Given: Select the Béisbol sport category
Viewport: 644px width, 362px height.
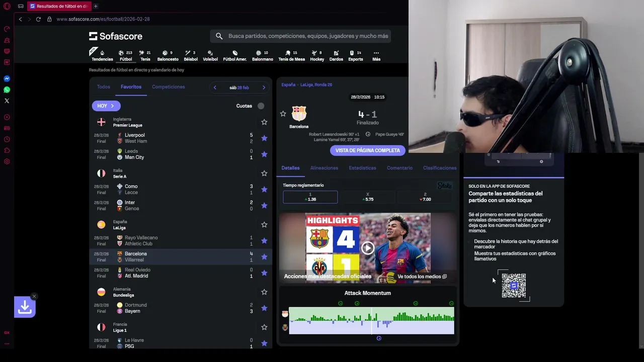Looking at the screenshot, I should tap(191, 56).
